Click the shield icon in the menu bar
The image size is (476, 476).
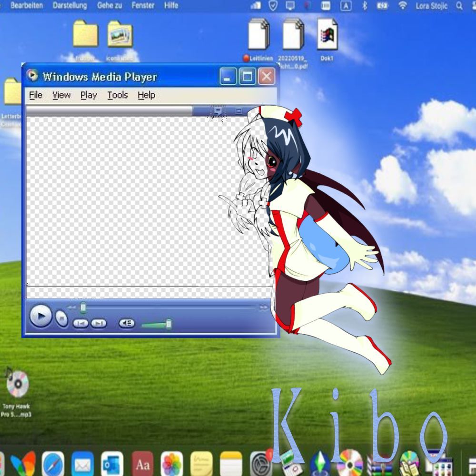[273, 5]
